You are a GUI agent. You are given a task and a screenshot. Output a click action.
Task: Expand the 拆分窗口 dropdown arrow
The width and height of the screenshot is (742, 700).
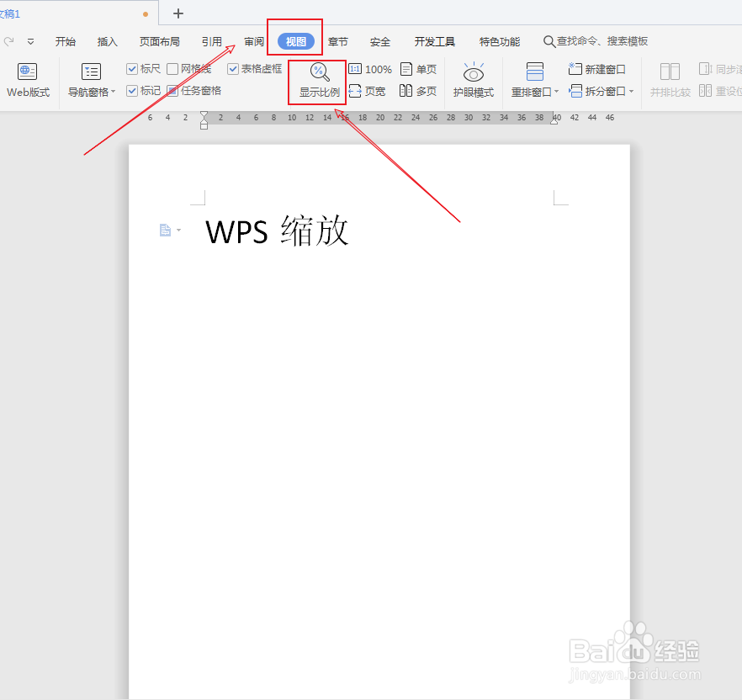pyautogui.click(x=631, y=92)
